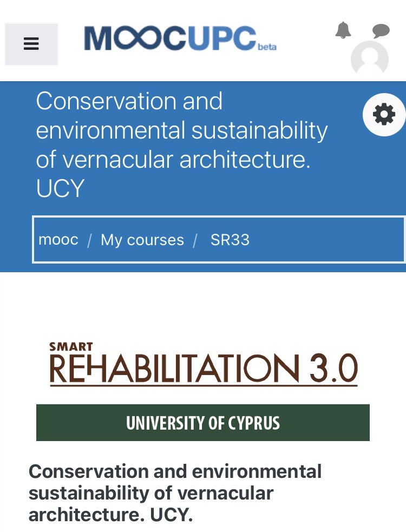Screen dimensions: 406x532
Task: Open the My courses breadcrumb
Action: coord(142,240)
